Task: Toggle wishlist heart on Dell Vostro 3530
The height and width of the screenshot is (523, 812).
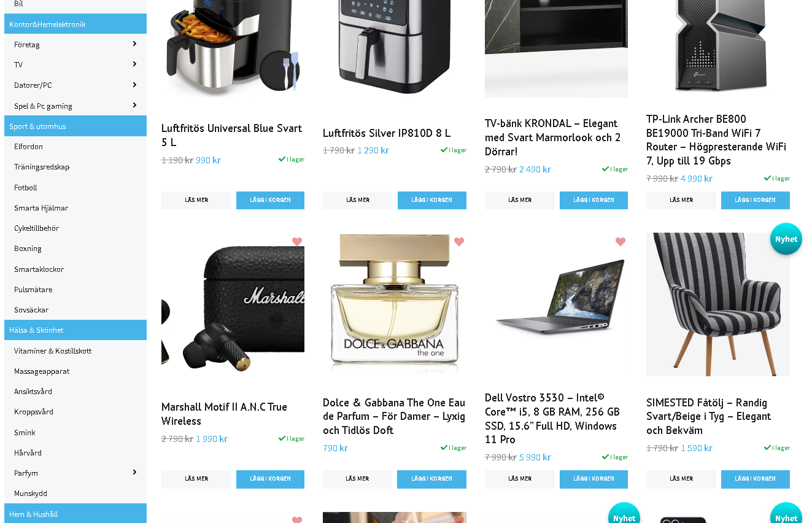Action: 621,242
